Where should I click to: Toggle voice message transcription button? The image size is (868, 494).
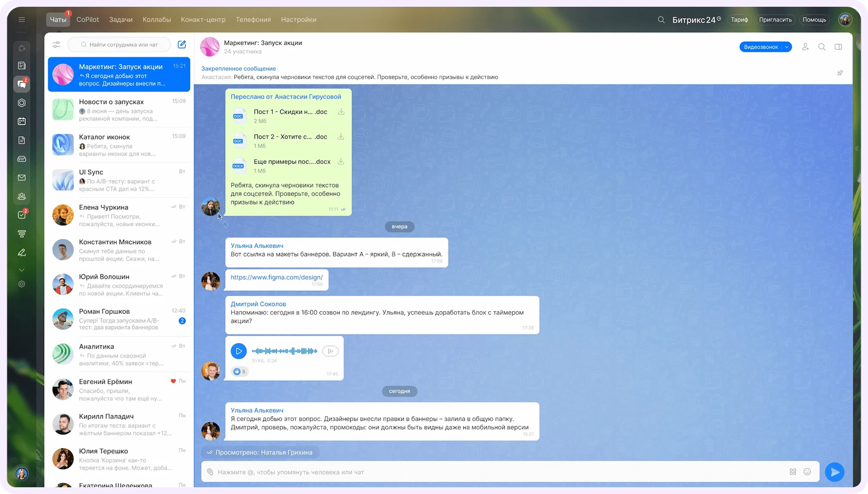[x=330, y=351]
